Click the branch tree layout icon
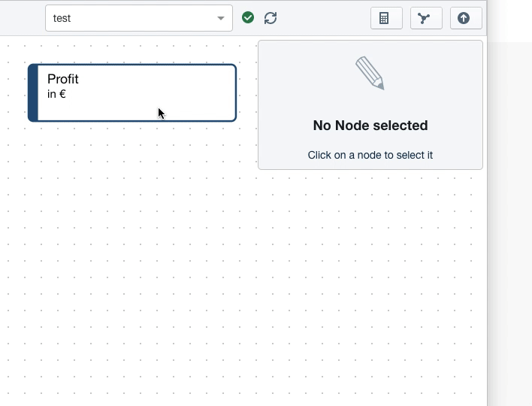This screenshot has height=406, width=532. (426, 18)
